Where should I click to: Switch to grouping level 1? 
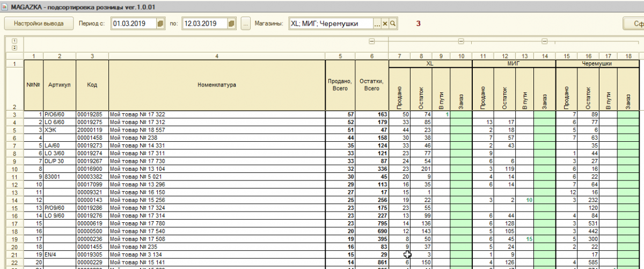pos(14,41)
